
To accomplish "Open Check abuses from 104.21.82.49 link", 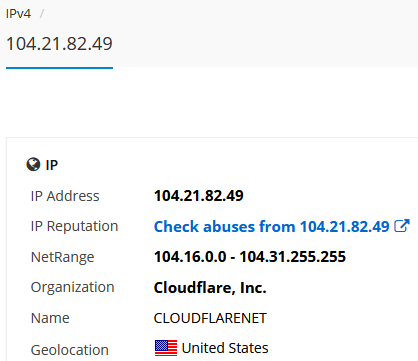I will (272, 227).
